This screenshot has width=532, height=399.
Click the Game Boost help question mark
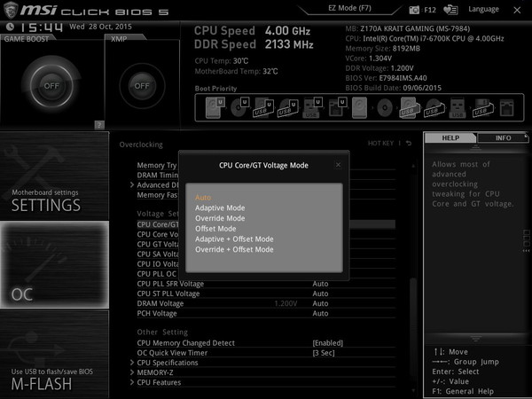tap(99, 125)
